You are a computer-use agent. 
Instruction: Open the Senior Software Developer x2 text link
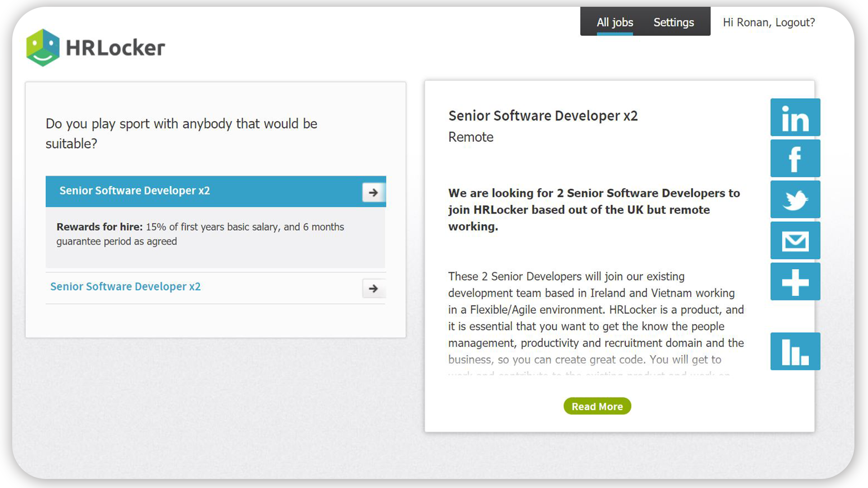pyautogui.click(x=125, y=286)
